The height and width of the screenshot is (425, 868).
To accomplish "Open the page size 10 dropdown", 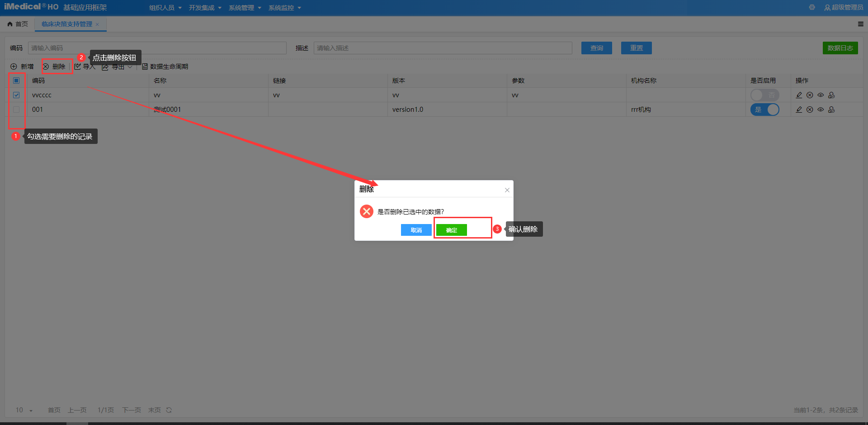I will click(24, 410).
